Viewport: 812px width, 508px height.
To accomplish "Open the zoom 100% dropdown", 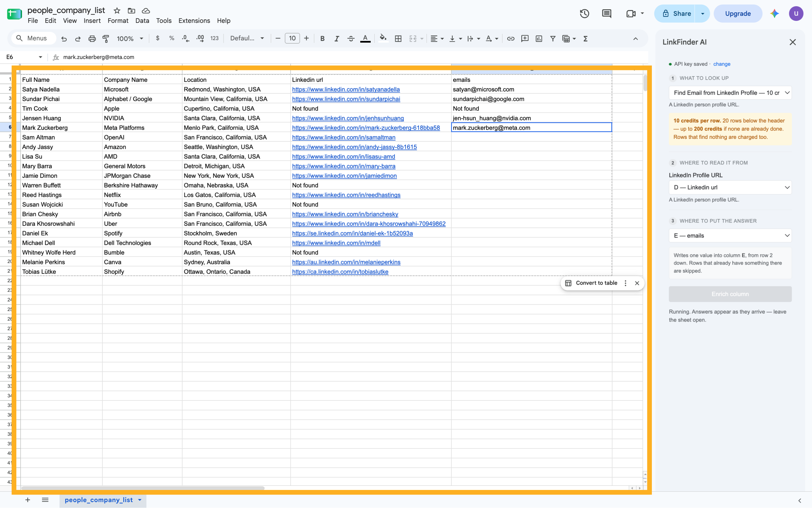I will 130,39.
